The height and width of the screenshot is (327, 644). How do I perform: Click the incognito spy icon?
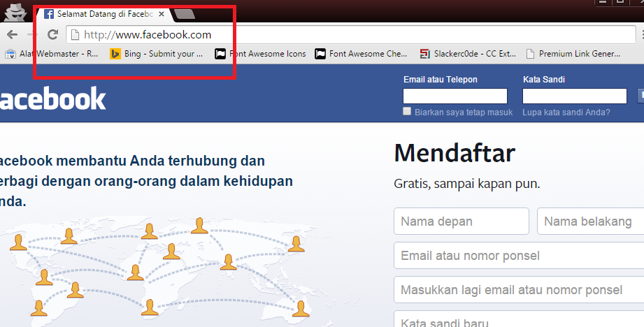[x=15, y=13]
